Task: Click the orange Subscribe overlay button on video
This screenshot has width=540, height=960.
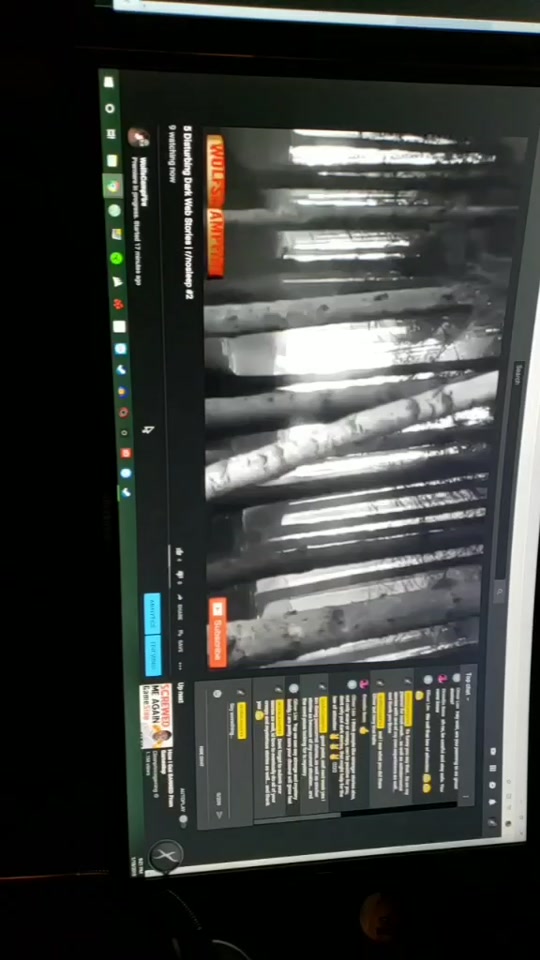Action: coord(217,632)
